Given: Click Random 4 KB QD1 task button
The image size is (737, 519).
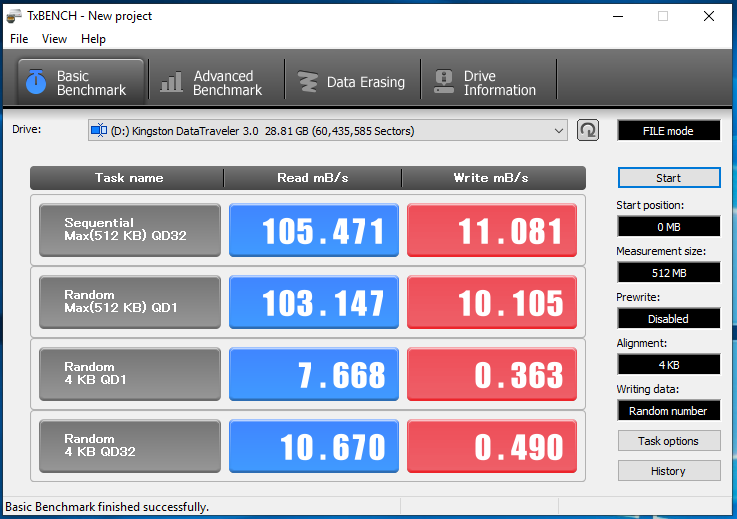Looking at the screenshot, I should click(130, 374).
